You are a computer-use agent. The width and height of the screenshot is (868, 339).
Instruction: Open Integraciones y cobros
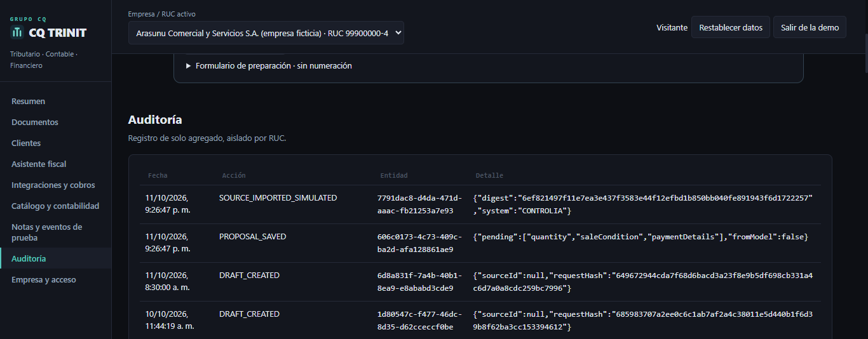pyautogui.click(x=56, y=185)
